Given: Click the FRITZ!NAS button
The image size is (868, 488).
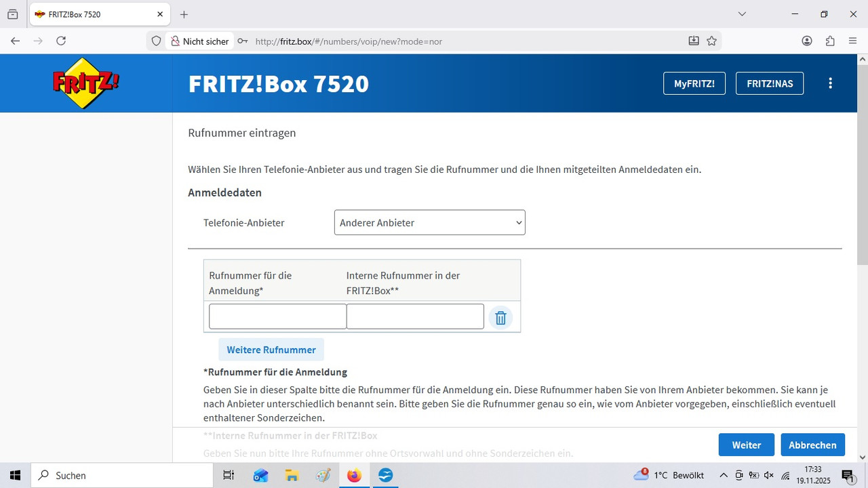Looking at the screenshot, I should pyautogui.click(x=770, y=83).
